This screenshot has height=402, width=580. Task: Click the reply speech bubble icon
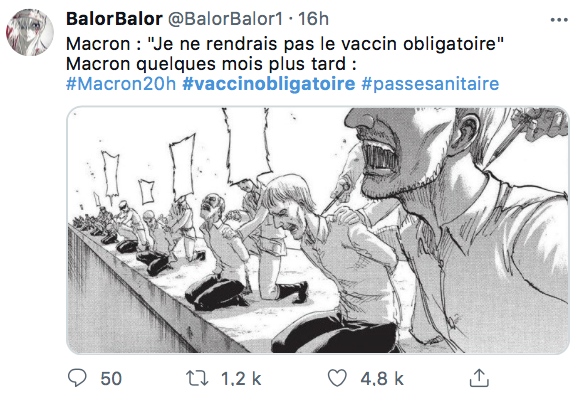pyautogui.click(x=77, y=378)
